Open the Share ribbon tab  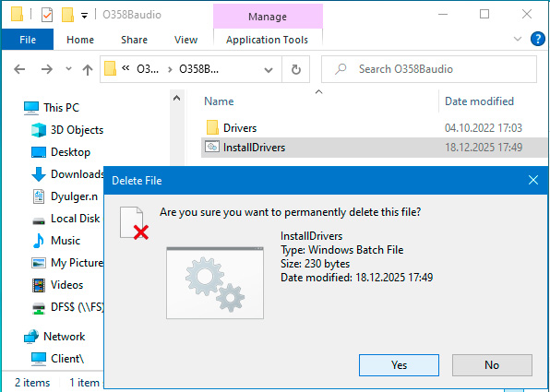(134, 40)
